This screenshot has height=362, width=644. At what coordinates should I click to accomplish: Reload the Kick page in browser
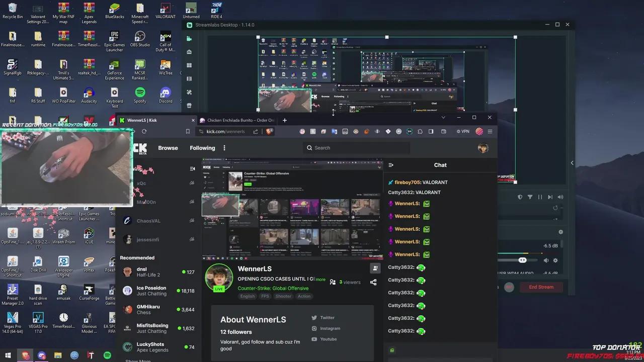point(144,131)
